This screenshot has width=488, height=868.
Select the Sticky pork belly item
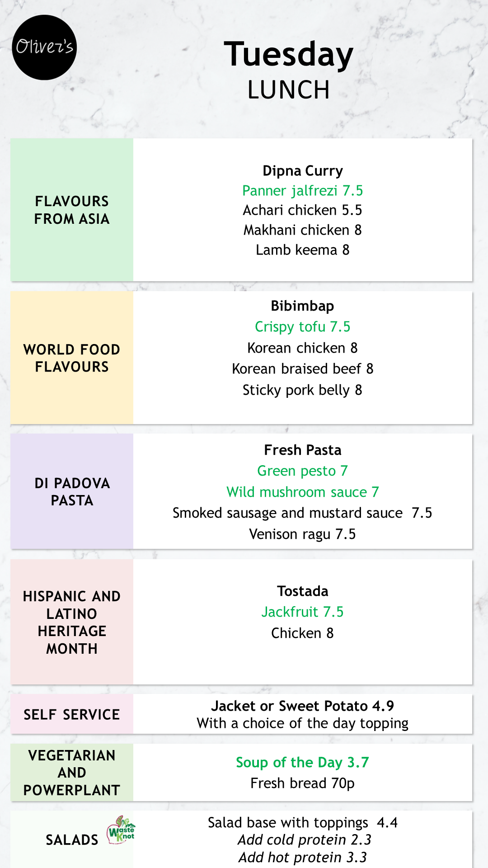tap(302, 390)
